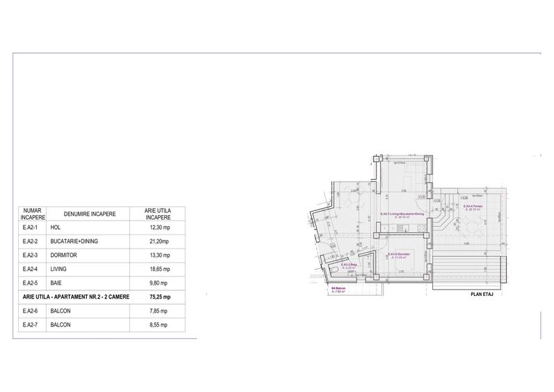This screenshot has height=392, width=554.
Task: Select the 'BAIE' room name in the table
Action: pos(56,283)
